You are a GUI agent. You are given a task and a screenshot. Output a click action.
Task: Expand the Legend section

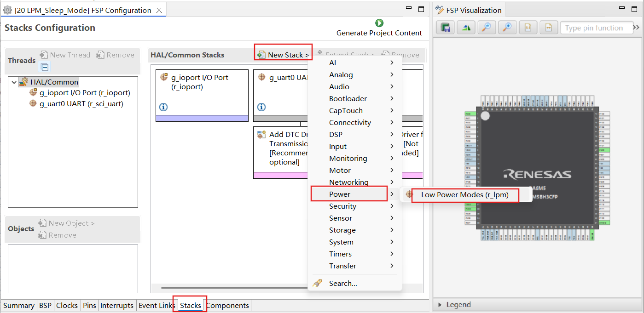point(440,304)
